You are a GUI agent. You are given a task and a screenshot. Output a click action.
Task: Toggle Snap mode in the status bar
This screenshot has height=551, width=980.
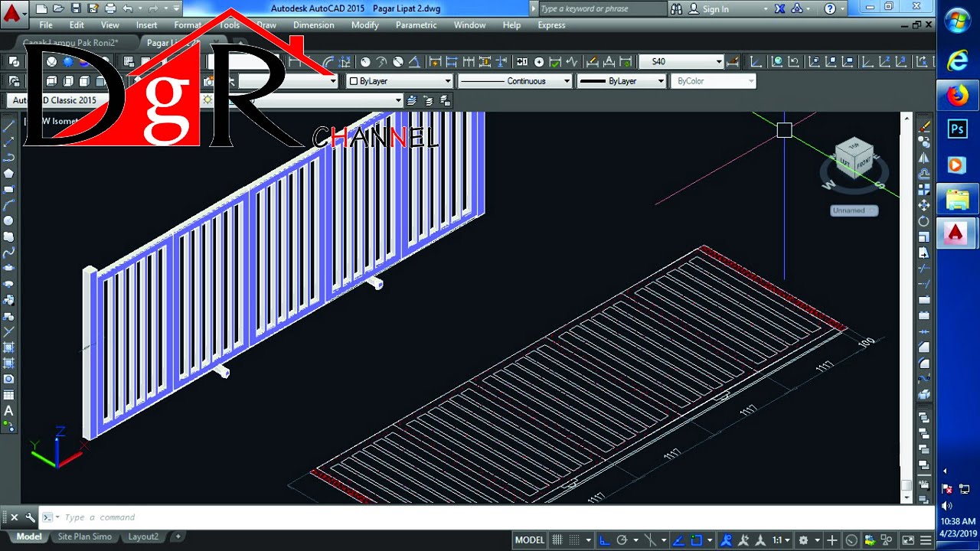coord(574,540)
